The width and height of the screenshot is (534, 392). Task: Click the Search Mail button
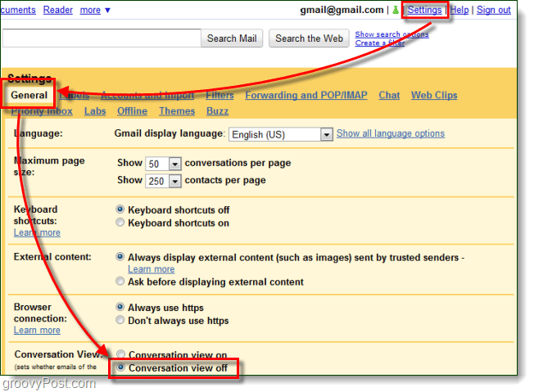(232, 38)
